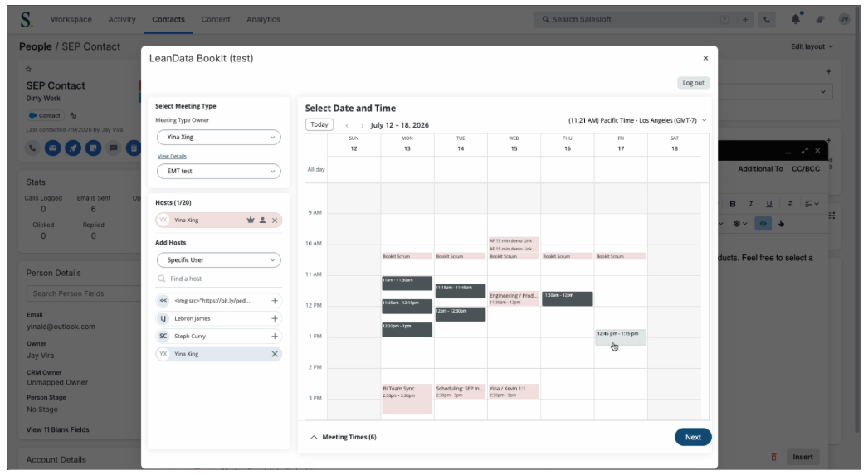
Task: Select the Friday 12:45 pm - 1:15 pm slot
Action: point(621,337)
